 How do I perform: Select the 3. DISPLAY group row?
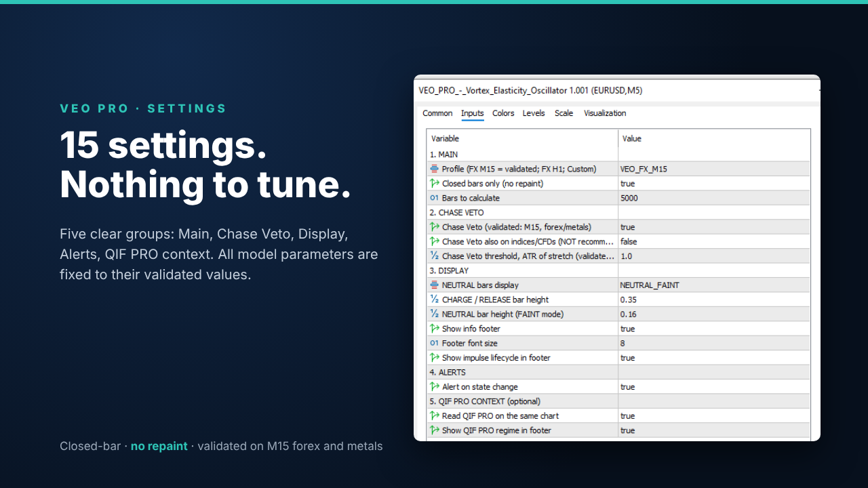(x=618, y=270)
